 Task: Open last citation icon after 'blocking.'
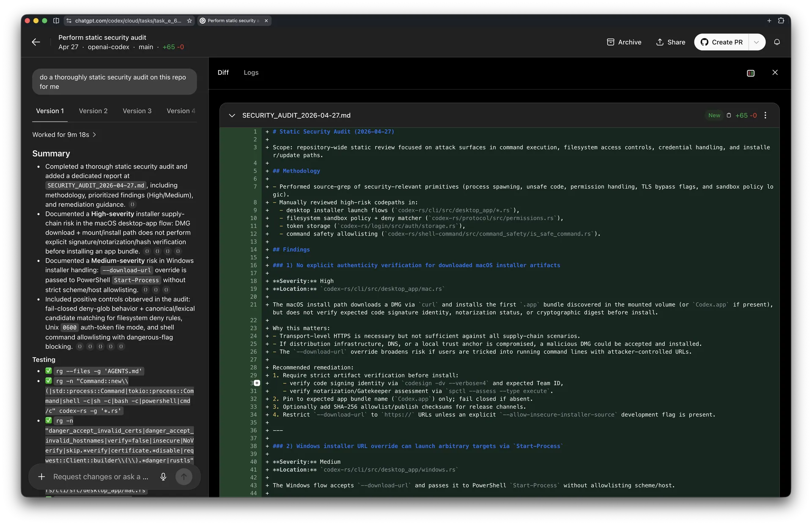[x=121, y=347]
